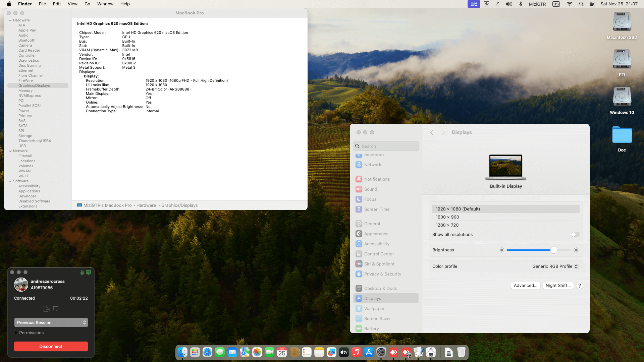This screenshot has width=644, height=362.
Task: Collapse the Hardware section in System Information
Action: 10,20
